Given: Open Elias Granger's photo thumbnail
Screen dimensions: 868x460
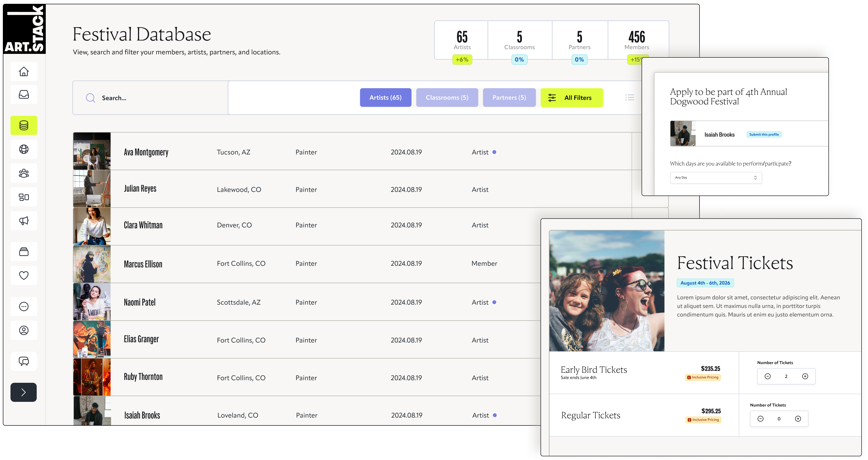Looking at the screenshot, I should [x=92, y=339].
